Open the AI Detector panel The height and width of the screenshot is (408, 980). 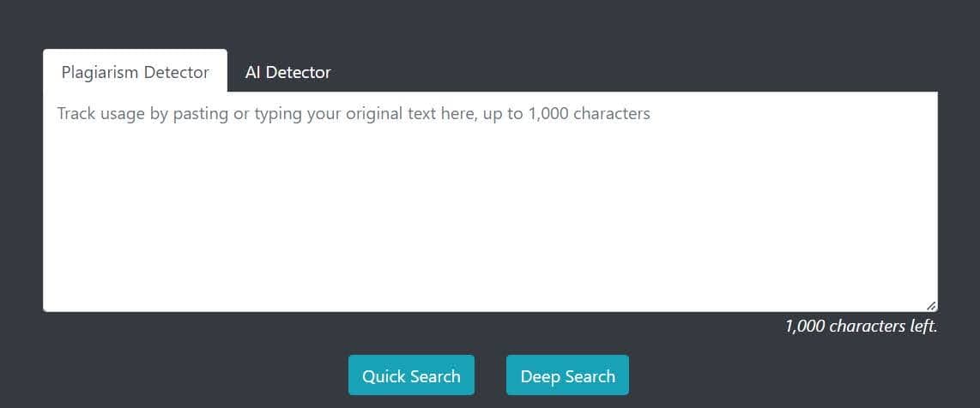(287, 73)
